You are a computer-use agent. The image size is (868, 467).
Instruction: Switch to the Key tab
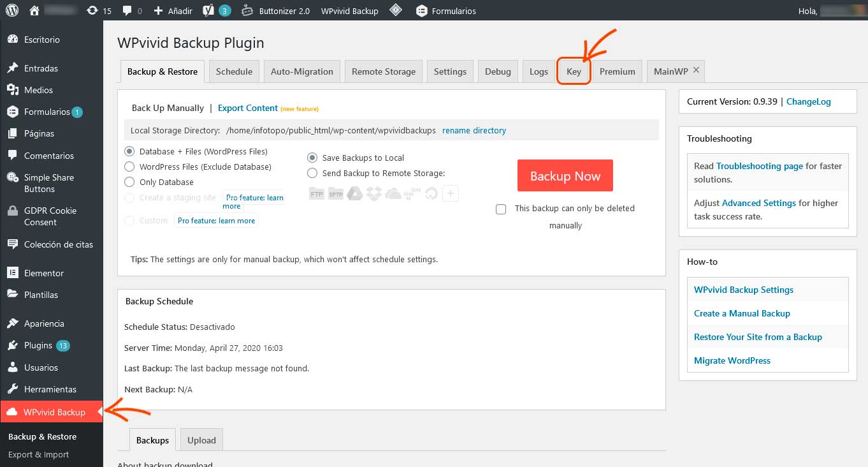click(574, 71)
